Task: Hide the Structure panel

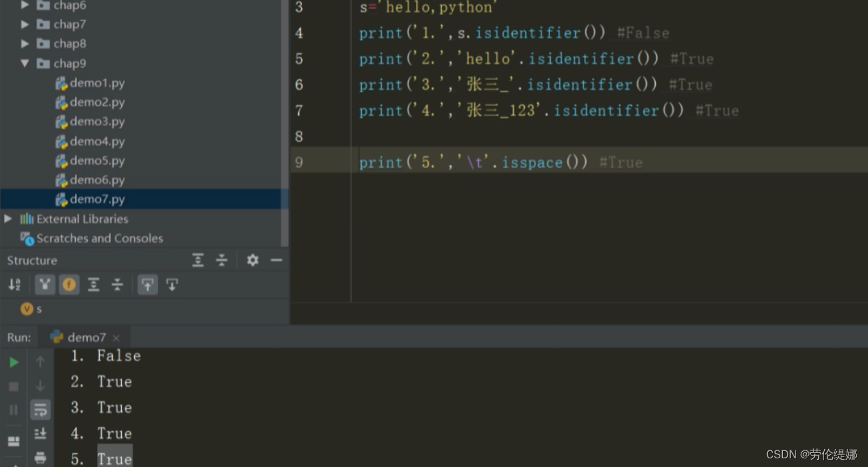Action: pyautogui.click(x=277, y=260)
